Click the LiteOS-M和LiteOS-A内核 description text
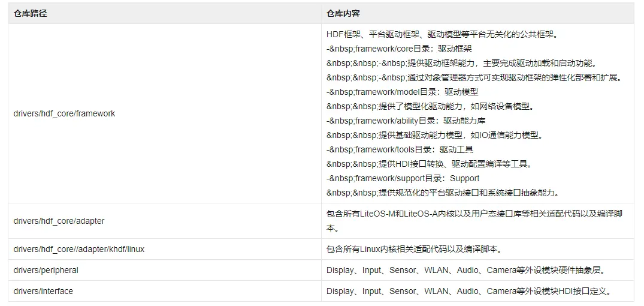The height and width of the screenshot is (306, 644). click(x=474, y=221)
